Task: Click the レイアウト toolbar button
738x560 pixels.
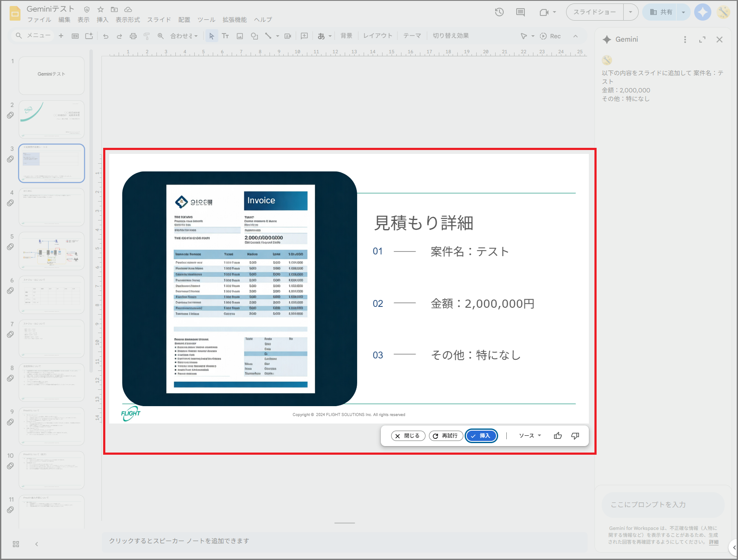Action: 378,36
